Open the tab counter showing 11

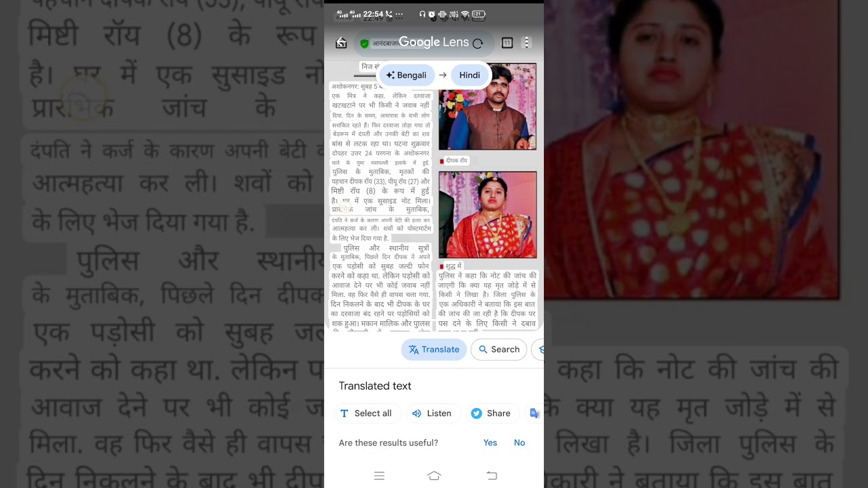click(x=507, y=43)
